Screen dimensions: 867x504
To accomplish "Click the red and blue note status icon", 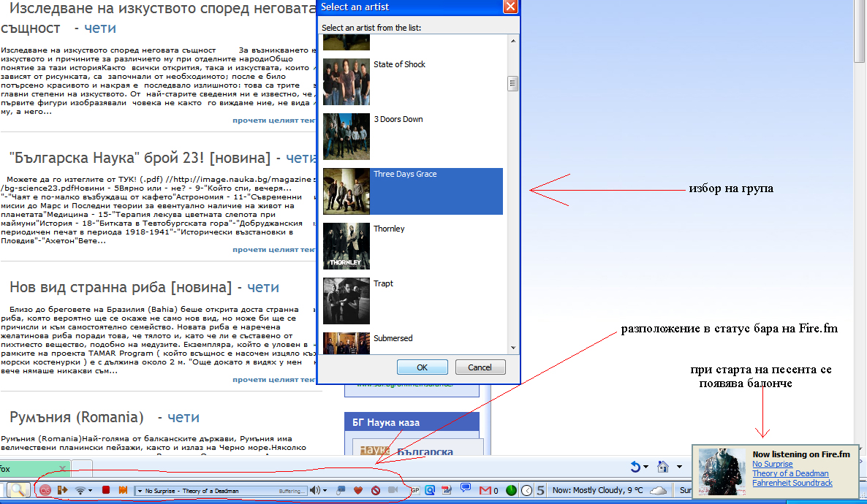I will click(x=447, y=490).
